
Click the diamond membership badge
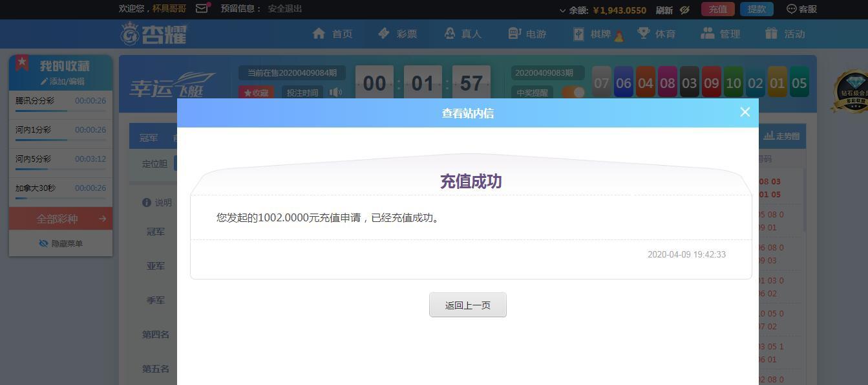coord(850,91)
